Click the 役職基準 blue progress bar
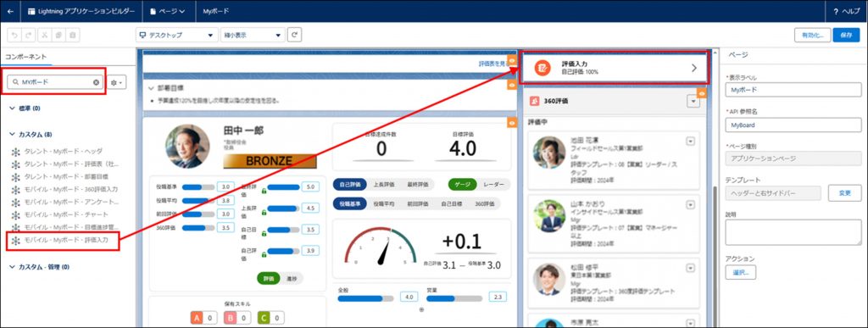 [x=198, y=187]
